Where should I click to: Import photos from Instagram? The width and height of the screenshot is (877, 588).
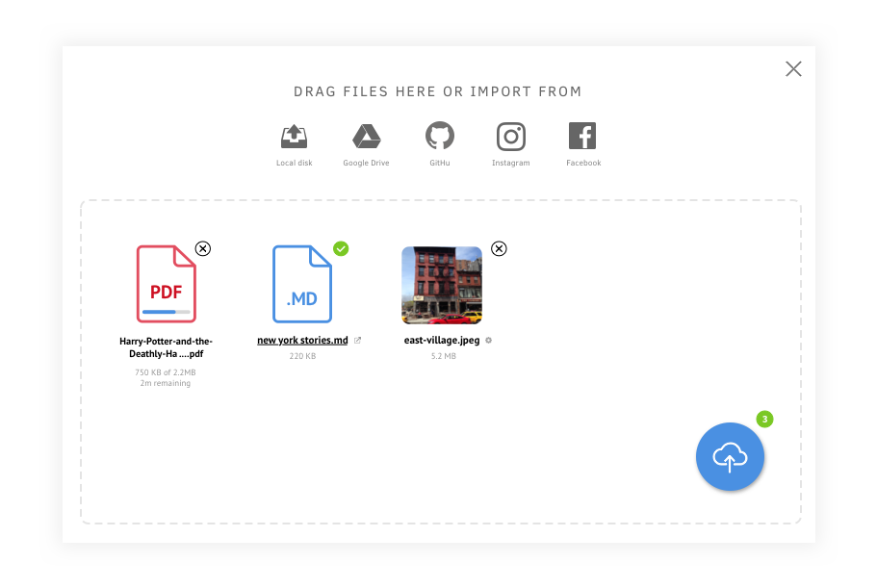tap(510, 138)
